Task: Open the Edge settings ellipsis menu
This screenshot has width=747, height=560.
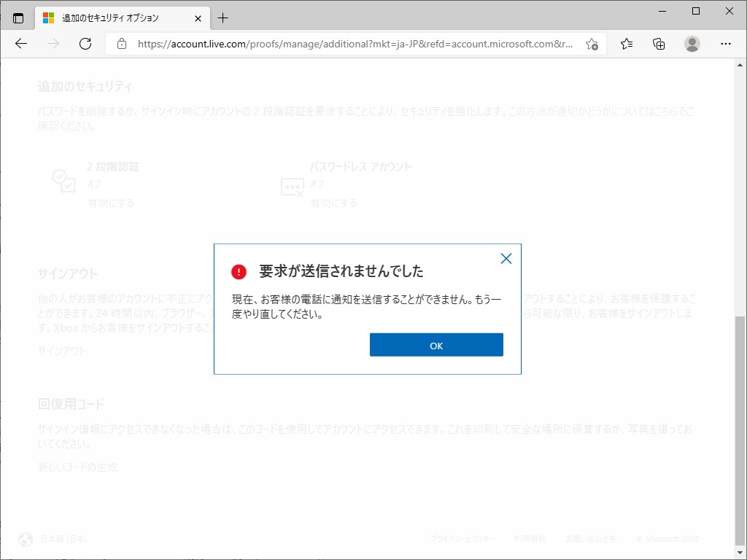Action: pos(727,44)
